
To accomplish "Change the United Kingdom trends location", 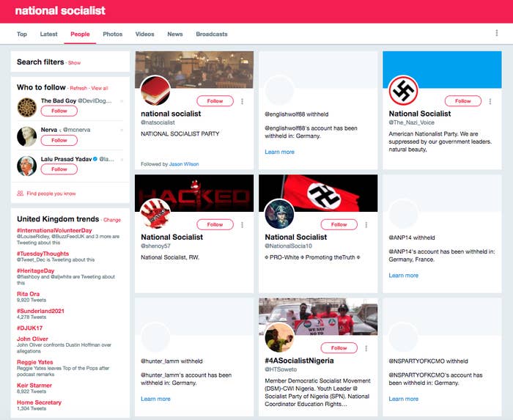I will (112, 220).
